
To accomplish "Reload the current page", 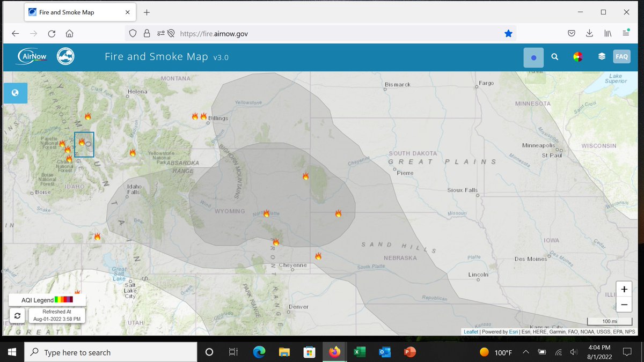I will (52, 33).
